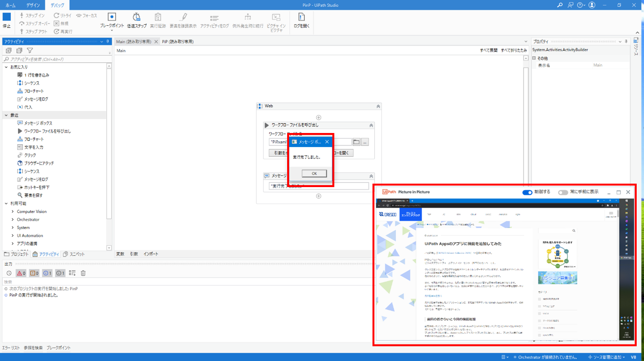
Task: Clear Output panel with the trash icon
Action: pyautogui.click(x=83, y=273)
